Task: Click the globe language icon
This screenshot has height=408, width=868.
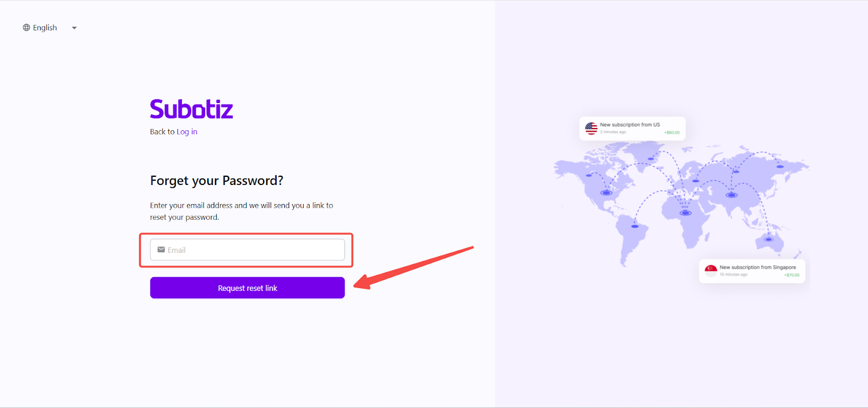Action: click(27, 28)
